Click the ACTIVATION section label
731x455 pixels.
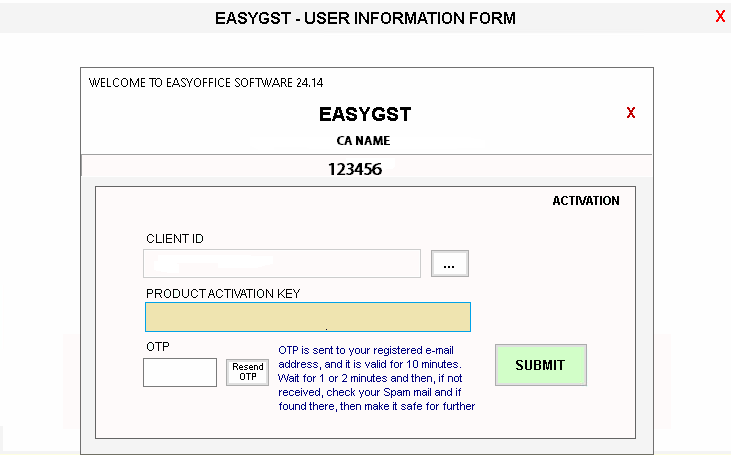[586, 201]
